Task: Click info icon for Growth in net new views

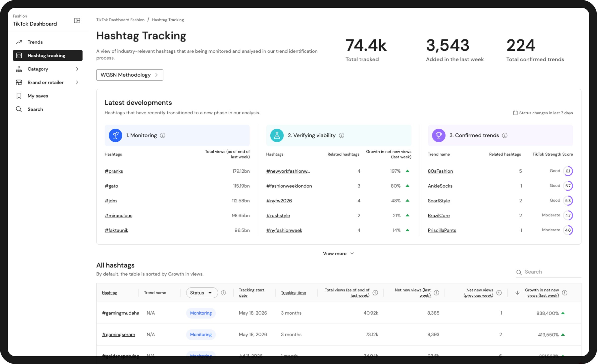Action: point(565,293)
